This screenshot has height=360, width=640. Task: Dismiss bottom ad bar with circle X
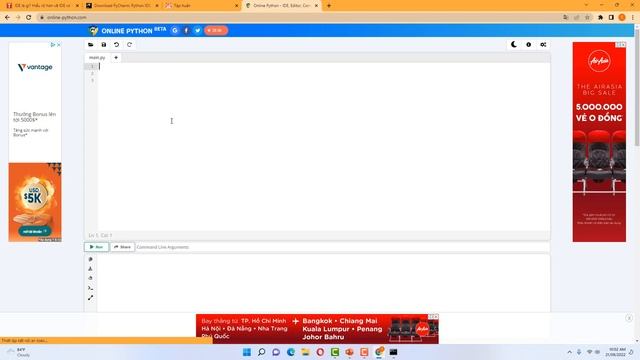pyautogui.click(x=629, y=318)
